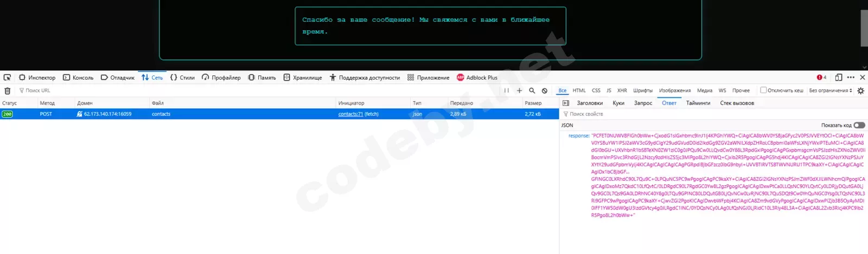Switch to the Консоль tab

click(78, 77)
